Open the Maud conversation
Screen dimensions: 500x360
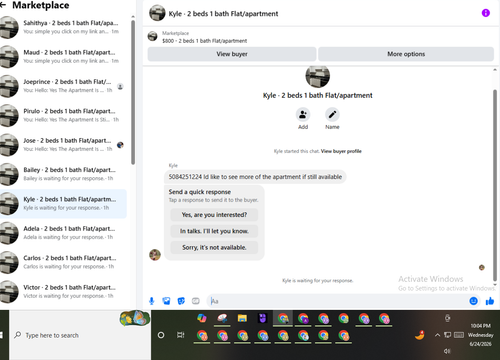[x=63, y=56]
